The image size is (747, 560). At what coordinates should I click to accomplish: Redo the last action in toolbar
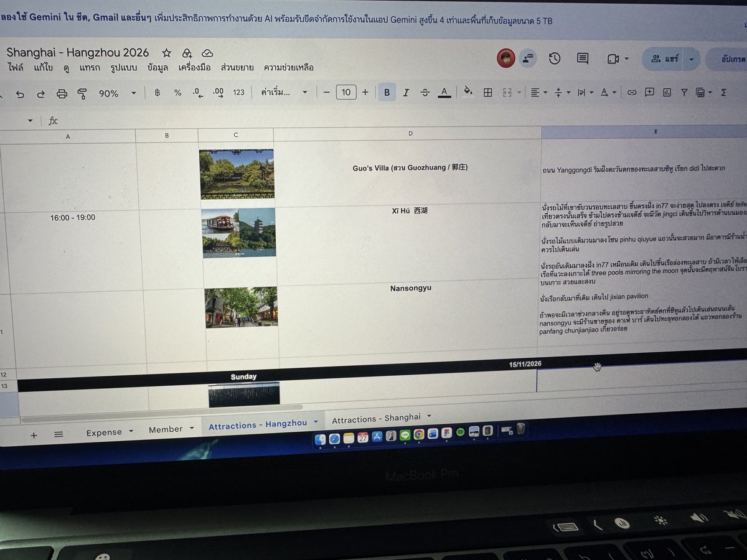(40, 93)
